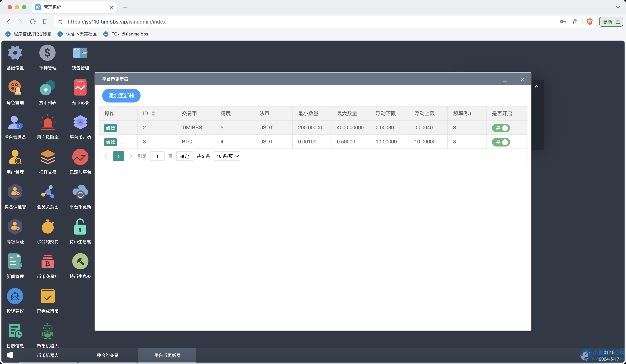Sort table by ID column arrows
626x364 pixels.
[153, 114]
